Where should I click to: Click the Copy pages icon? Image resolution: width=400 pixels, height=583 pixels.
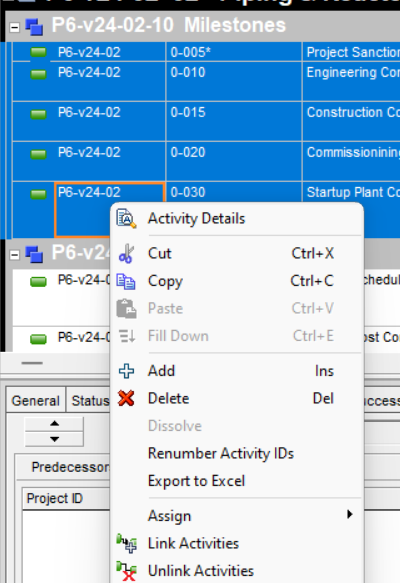[126, 281]
